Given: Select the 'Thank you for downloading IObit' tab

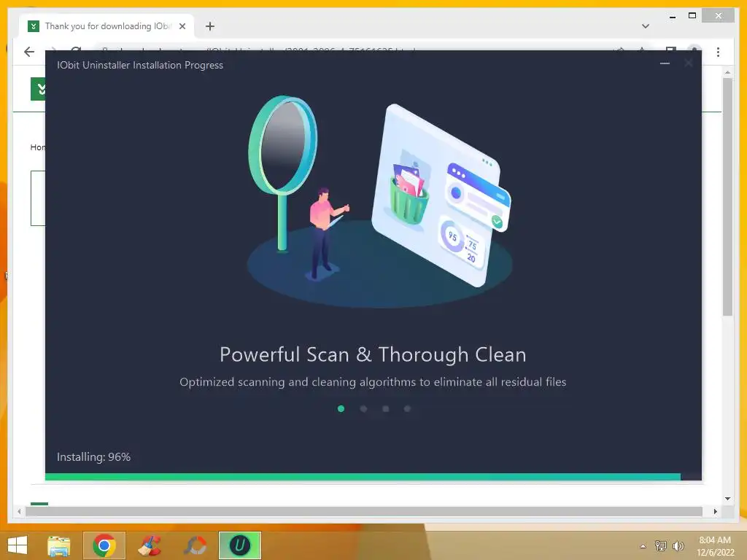Looking at the screenshot, I should click(x=107, y=26).
